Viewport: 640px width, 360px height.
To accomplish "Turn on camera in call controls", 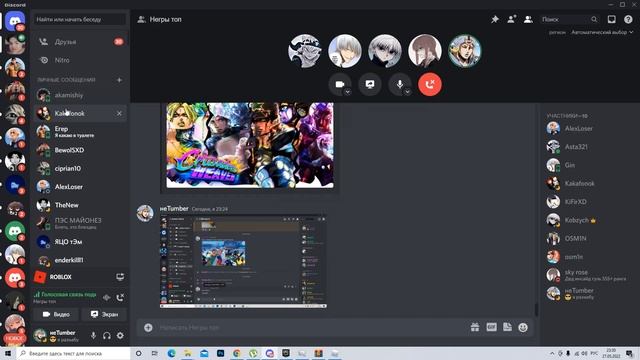I will pyautogui.click(x=340, y=84).
